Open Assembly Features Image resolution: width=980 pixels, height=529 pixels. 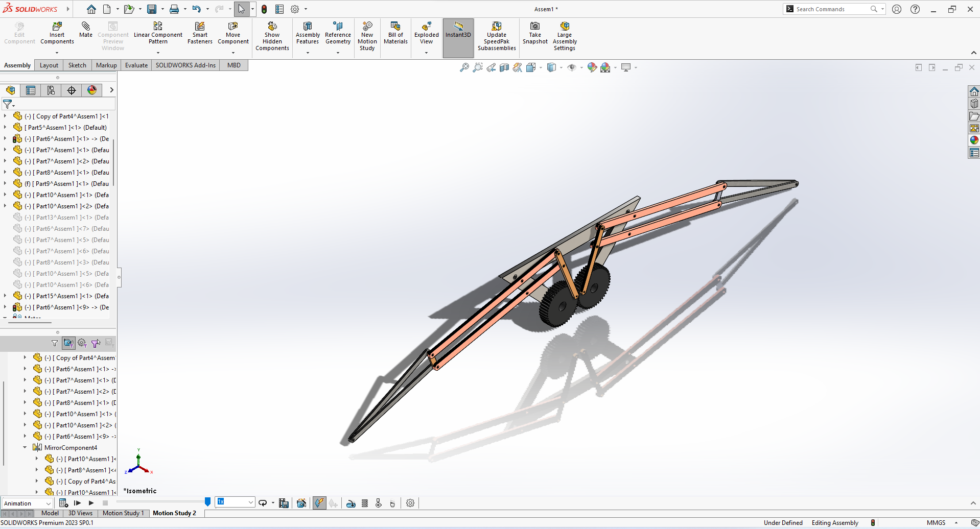[308, 33]
